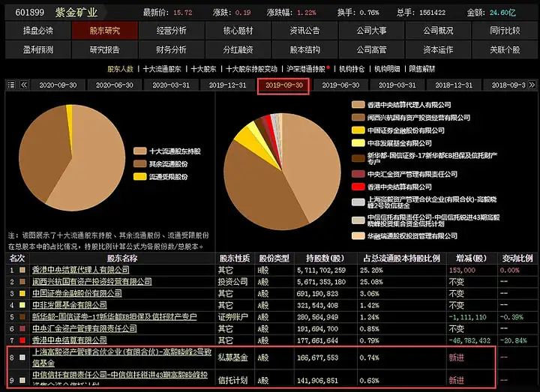Click 流通受限股份 yellow legend swatch
540x392 pixels.
pyautogui.click(x=140, y=177)
